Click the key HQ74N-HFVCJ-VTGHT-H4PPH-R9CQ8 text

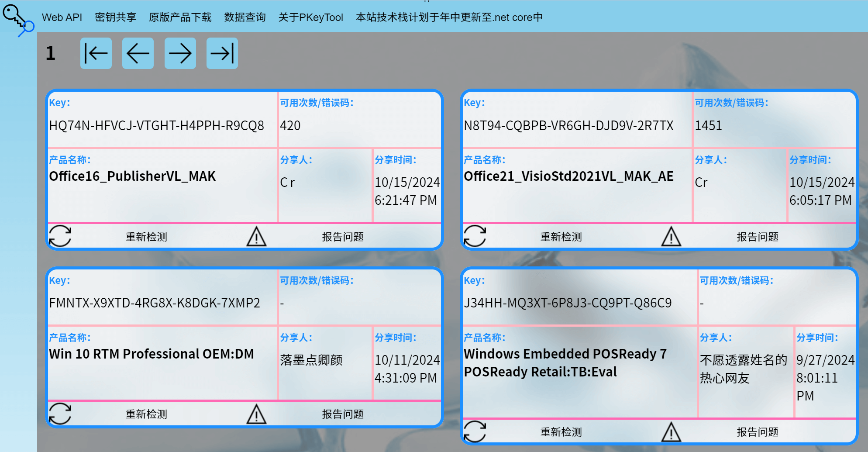[156, 126]
